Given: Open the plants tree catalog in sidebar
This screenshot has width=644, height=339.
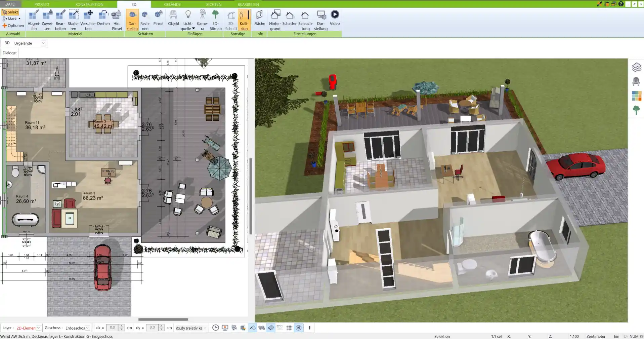Looking at the screenshot, I should point(636,110).
